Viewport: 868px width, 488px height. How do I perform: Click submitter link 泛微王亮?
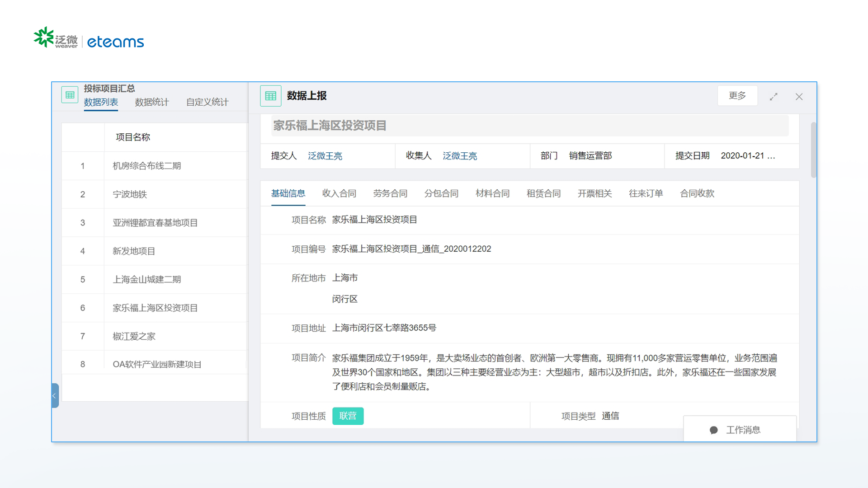pos(325,156)
